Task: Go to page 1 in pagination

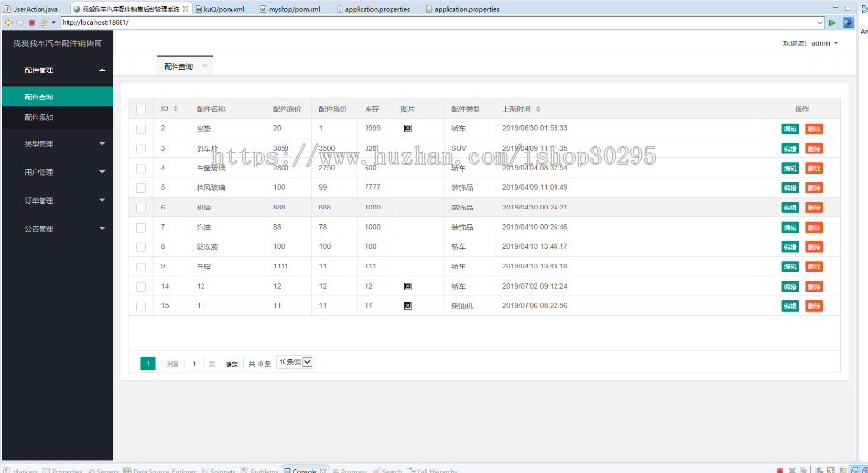Action: (148, 363)
